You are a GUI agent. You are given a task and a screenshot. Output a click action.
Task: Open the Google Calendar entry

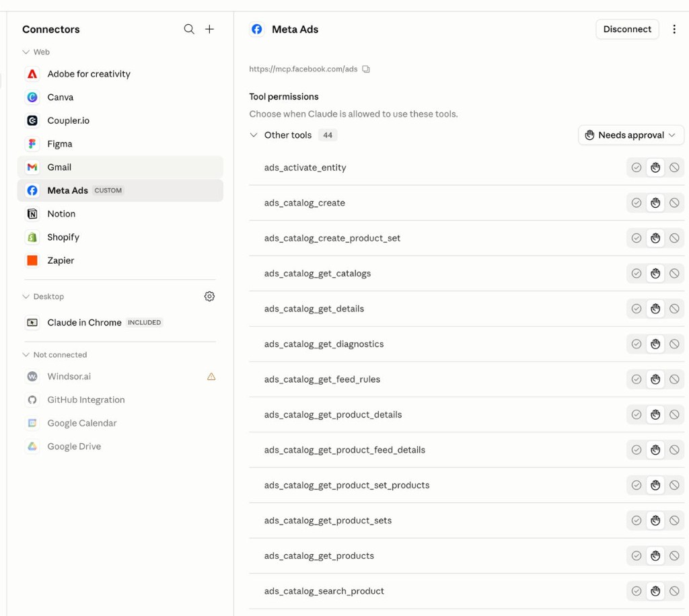[120, 423]
